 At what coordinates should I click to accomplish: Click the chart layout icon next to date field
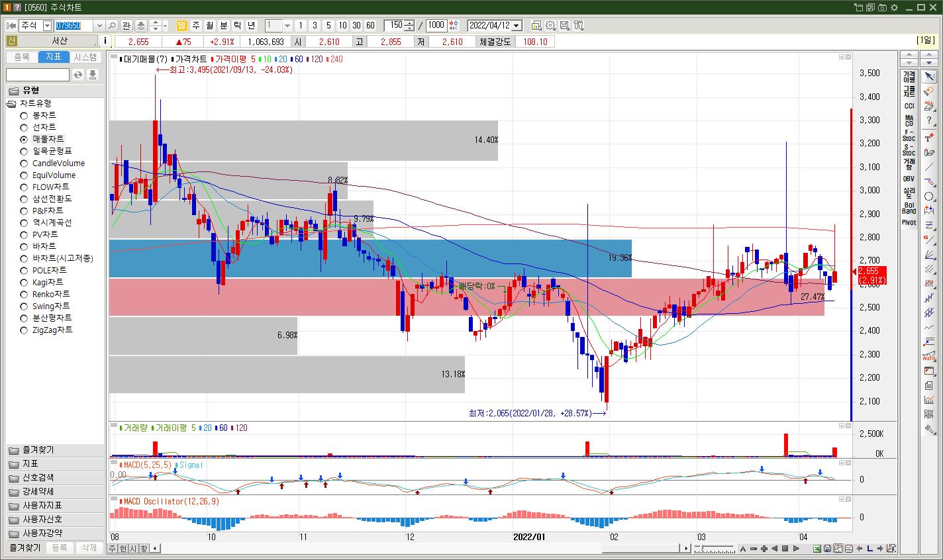click(x=536, y=25)
